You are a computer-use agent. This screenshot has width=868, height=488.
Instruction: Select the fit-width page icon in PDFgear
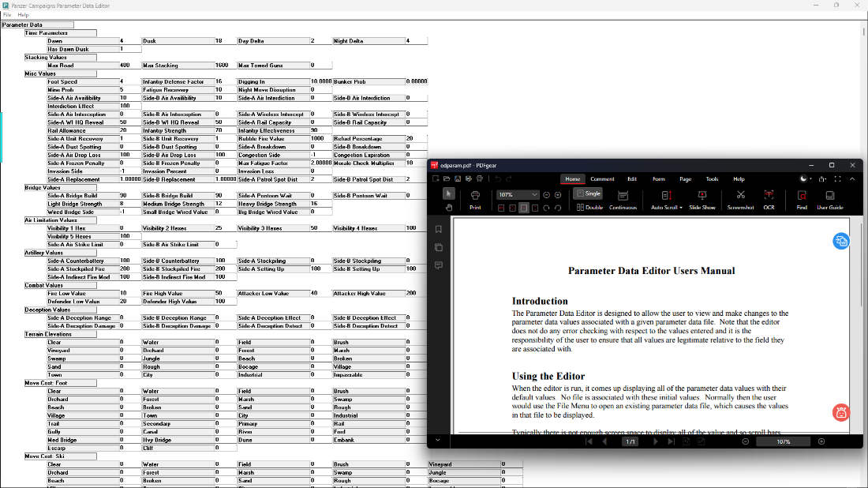[x=524, y=208]
